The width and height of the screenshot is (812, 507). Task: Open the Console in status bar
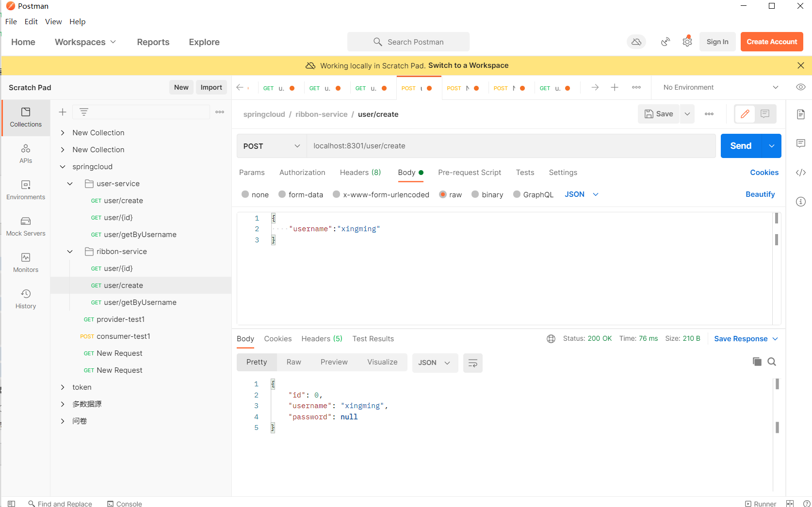tap(125, 504)
